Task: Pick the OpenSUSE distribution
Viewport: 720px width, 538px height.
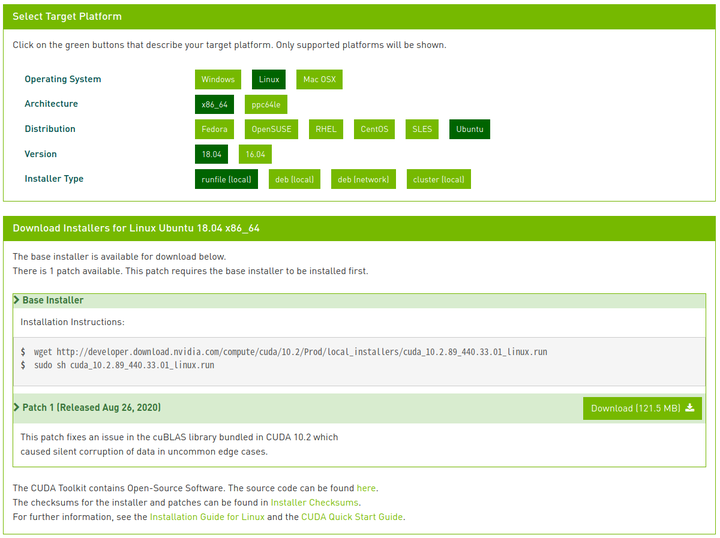Action: (x=271, y=129)
